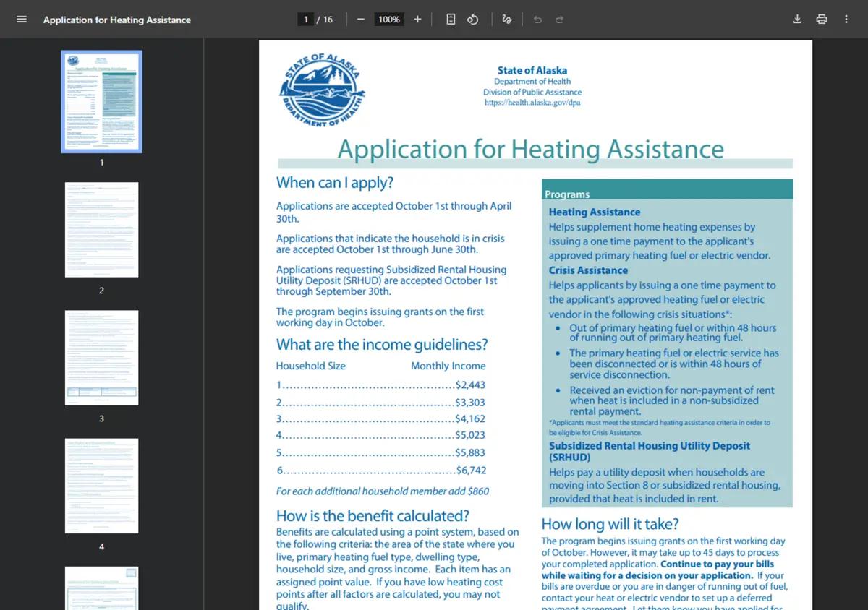Click the $4,162 income row
This screenshot has height=610, width=868.
tap(381, 418)
